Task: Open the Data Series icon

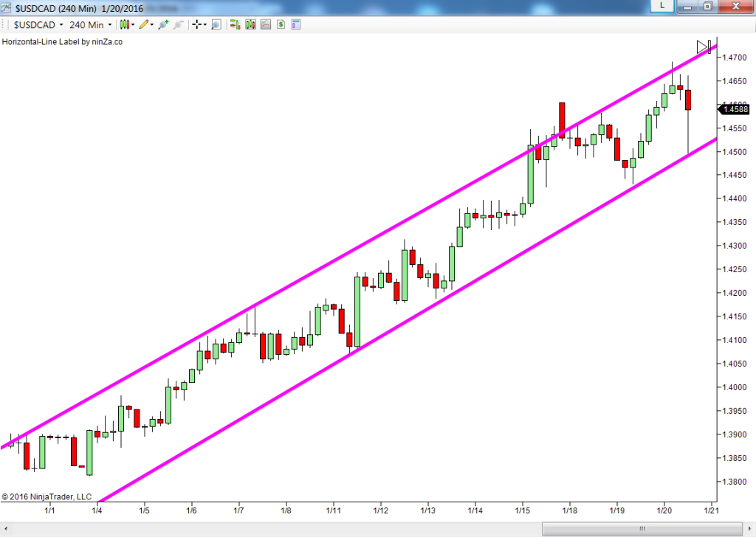Action: [250, 24]
